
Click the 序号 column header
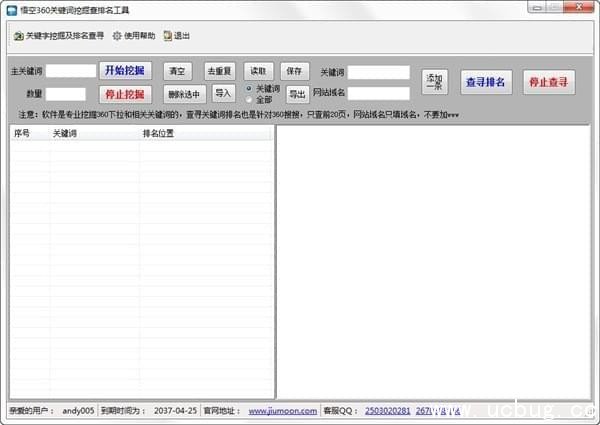coord(30,134)
